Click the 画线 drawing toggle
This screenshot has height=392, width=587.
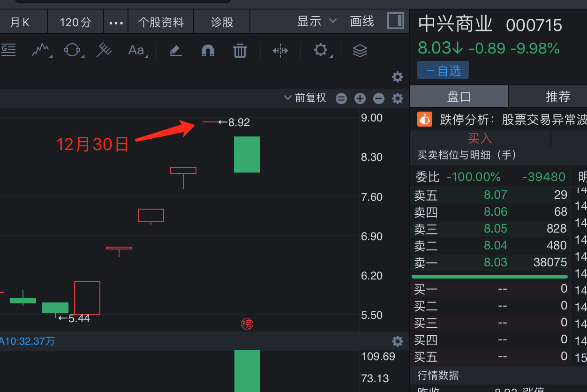point(362,21)
